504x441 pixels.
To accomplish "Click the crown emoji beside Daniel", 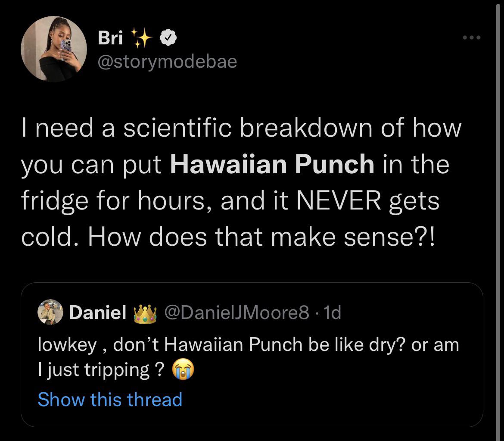I will [144, 313].
